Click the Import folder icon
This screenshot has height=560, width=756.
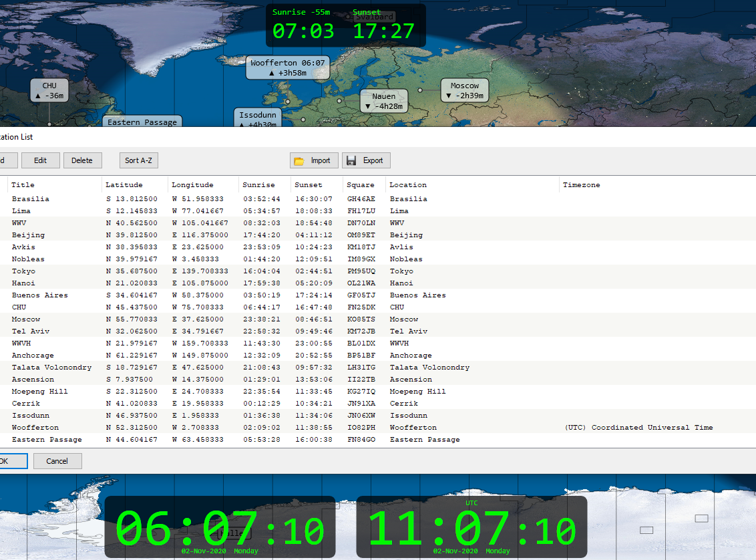[299, 161]
